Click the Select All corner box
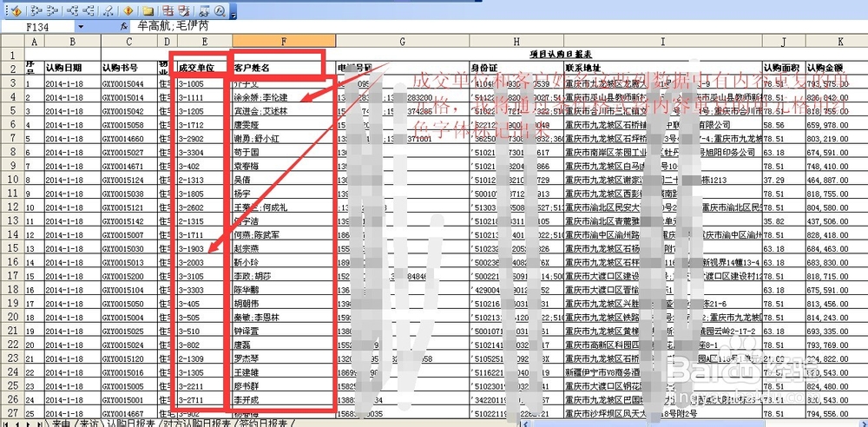 click(x=13, y=41)
